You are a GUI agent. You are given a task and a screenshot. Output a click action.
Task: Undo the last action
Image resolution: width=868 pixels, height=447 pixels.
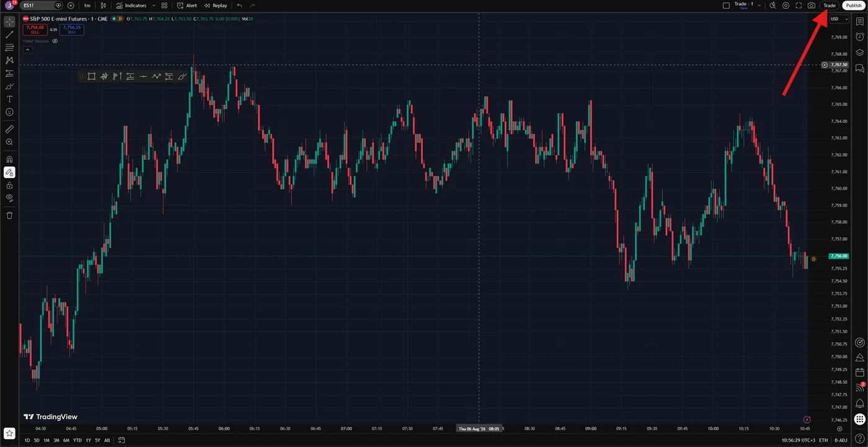pyautogui.click(x=239, y=5)
